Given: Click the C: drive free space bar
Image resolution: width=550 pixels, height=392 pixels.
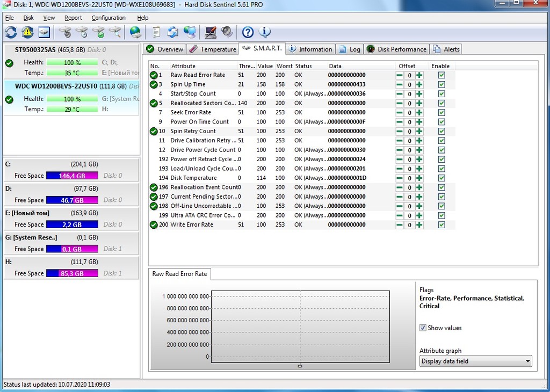Looking at the screenshot, I should pos(72,176).
